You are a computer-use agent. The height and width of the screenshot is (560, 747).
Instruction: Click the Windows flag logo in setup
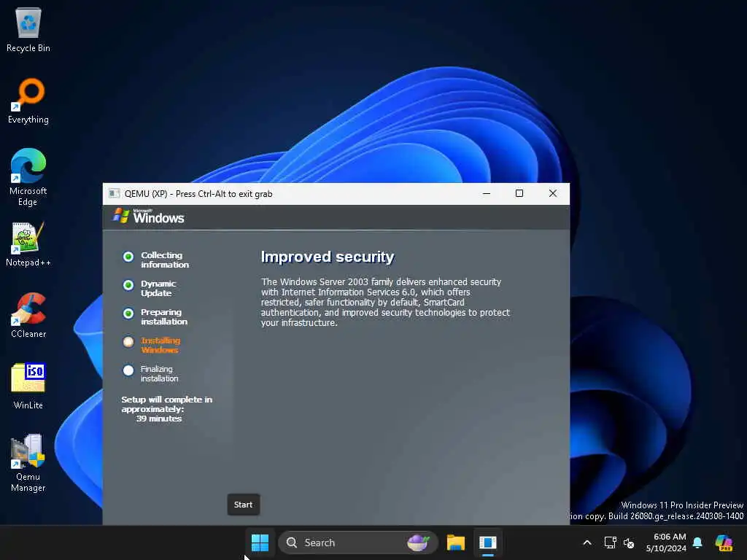pyautogui.click(x=121, y=216)
